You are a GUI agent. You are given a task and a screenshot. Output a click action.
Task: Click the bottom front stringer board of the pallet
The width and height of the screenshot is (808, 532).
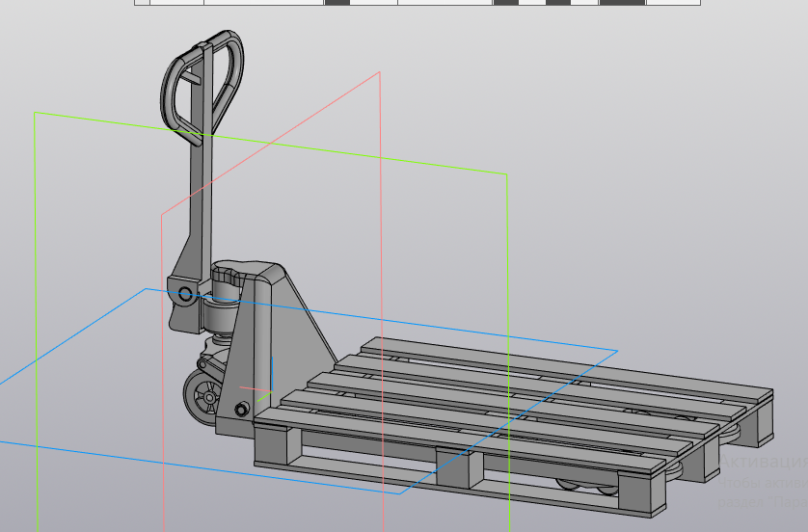[366, 472]
